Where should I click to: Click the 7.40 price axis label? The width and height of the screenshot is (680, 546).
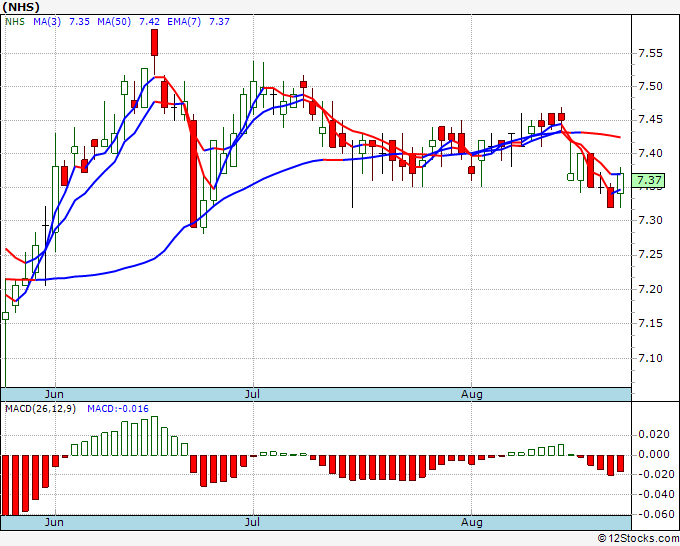pos(651,153)
